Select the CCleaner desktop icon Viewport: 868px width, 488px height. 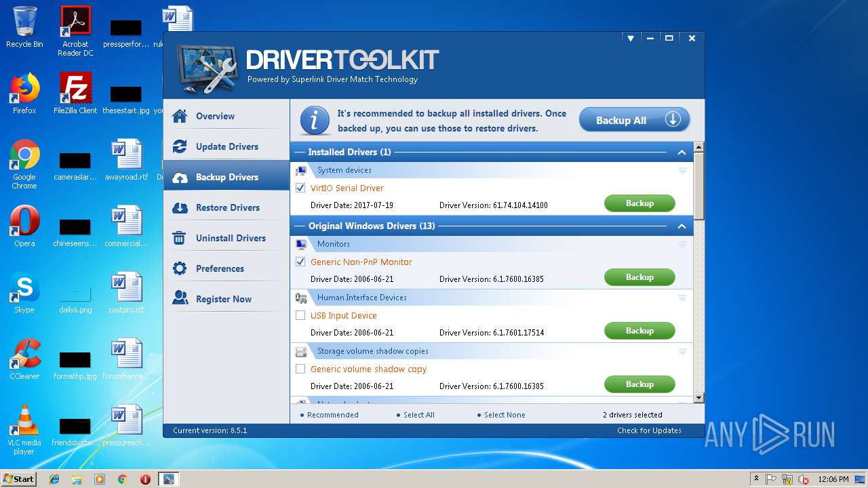(24, 359)
